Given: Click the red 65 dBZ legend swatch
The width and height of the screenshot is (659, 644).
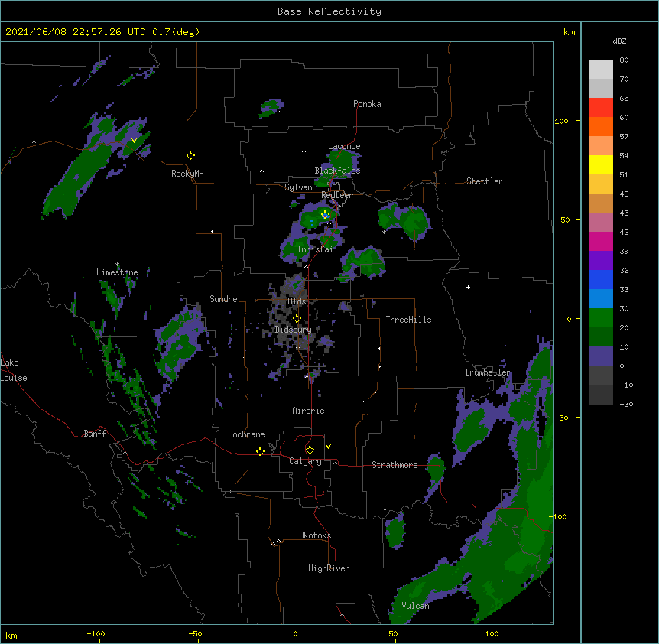Looking at the screenshot, I should (x=601, y=108).
